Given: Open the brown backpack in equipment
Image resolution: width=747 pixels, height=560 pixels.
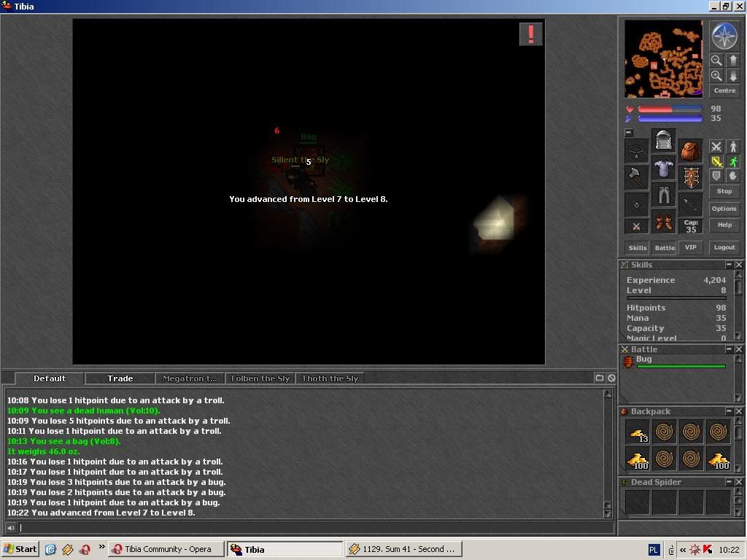Looking at the screenshot, I should coord(690,152).
